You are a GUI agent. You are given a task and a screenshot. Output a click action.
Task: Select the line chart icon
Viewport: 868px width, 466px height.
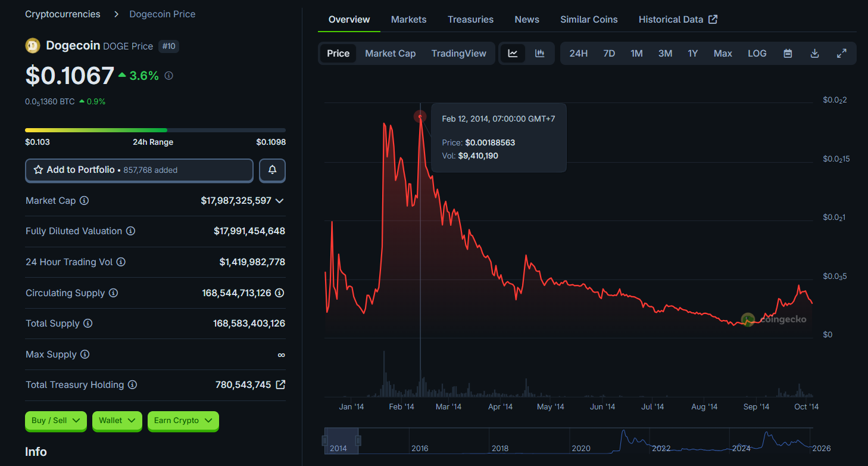(513, 53)
